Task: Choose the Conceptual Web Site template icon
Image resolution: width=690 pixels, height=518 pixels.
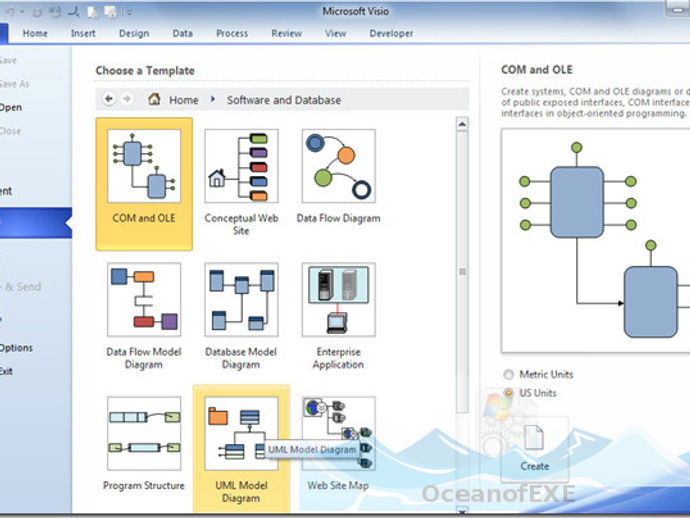Action: tap(241, 166)
